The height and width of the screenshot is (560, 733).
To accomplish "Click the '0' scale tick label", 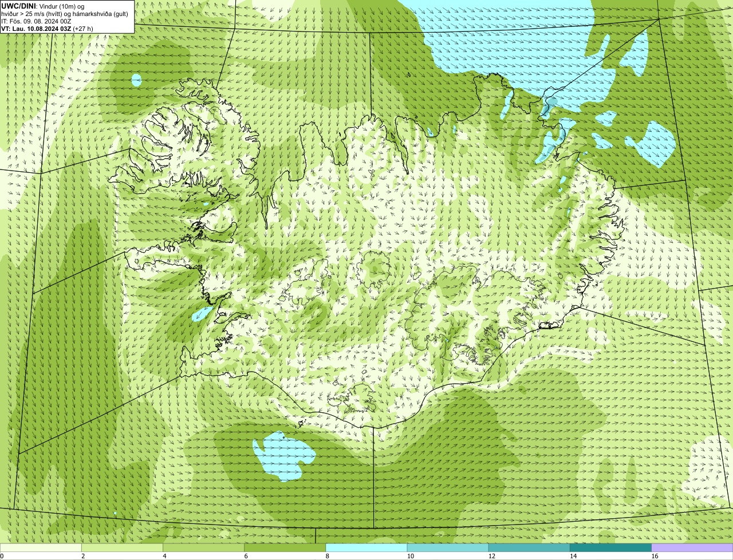I will (x=2, y=556).
